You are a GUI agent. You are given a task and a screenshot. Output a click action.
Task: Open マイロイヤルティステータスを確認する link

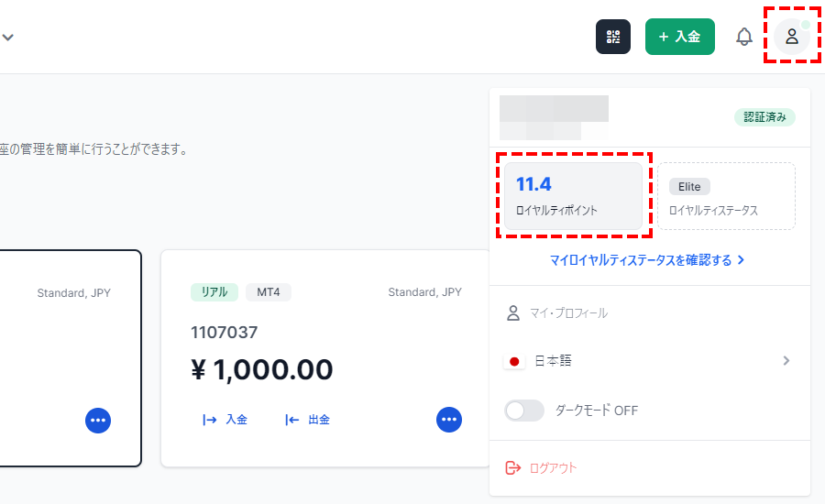click(x=647, y=260)
